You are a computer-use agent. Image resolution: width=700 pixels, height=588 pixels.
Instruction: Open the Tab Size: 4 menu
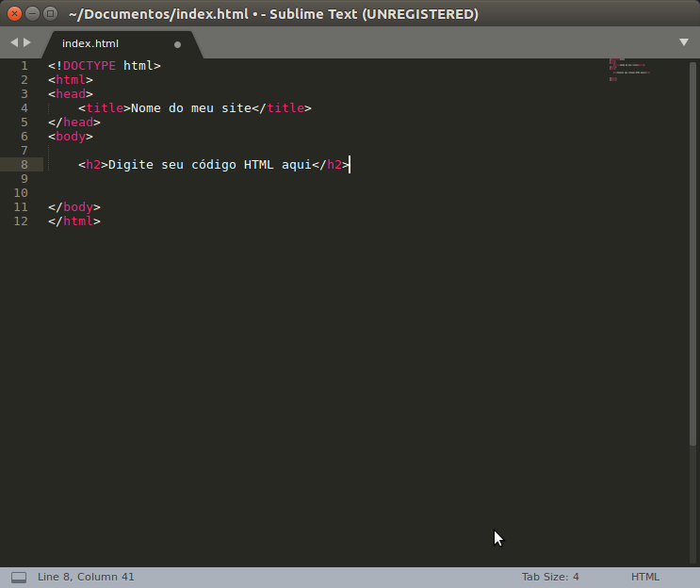pos(550,577)
